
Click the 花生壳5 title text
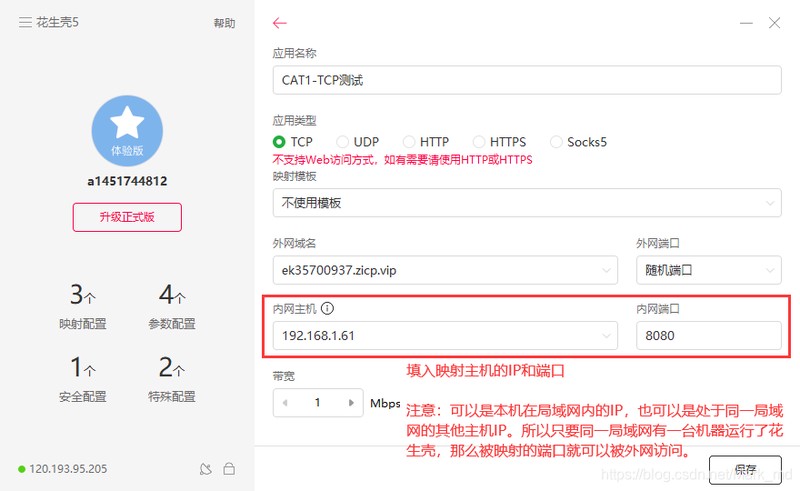pyautogui.click(x=57, y=22)
